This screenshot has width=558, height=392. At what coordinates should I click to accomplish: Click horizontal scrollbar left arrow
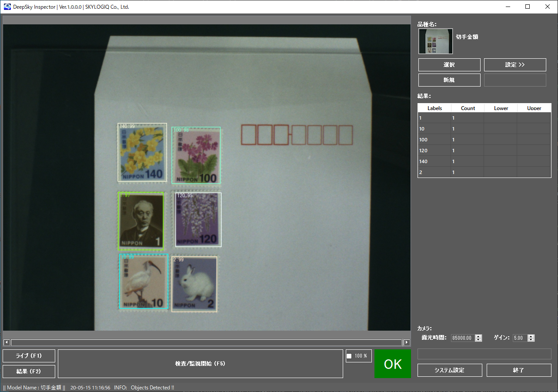(7, 342)
